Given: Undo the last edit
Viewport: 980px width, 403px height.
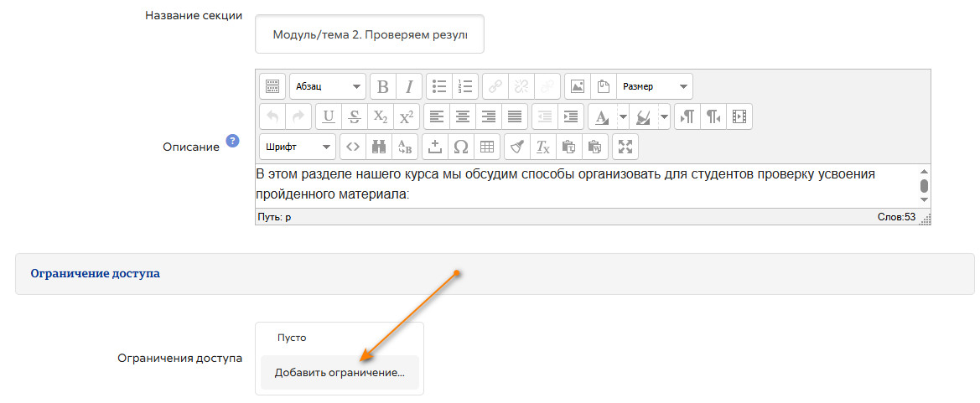Looking at the screenshot, I should [272, 116].
